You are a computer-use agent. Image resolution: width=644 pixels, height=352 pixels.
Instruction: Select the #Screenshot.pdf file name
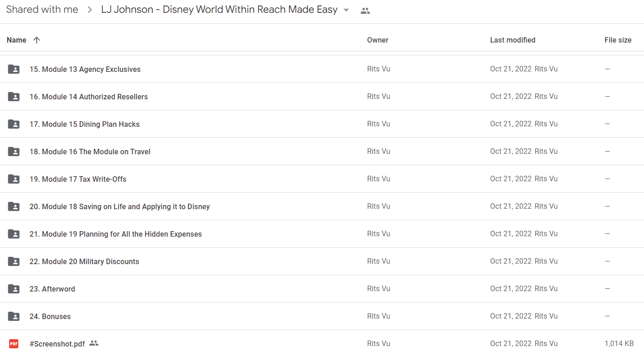(x=57, y=344)
